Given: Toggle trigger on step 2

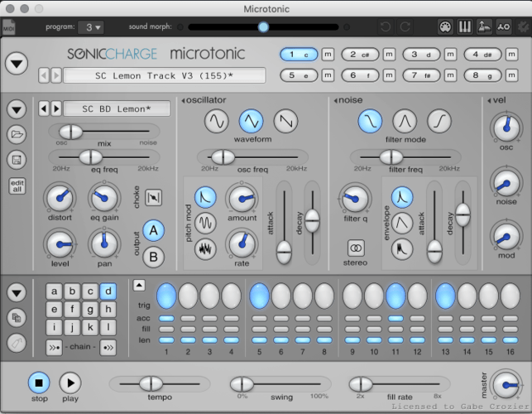Looking at the screenshot, I should (x=188, y=296).
